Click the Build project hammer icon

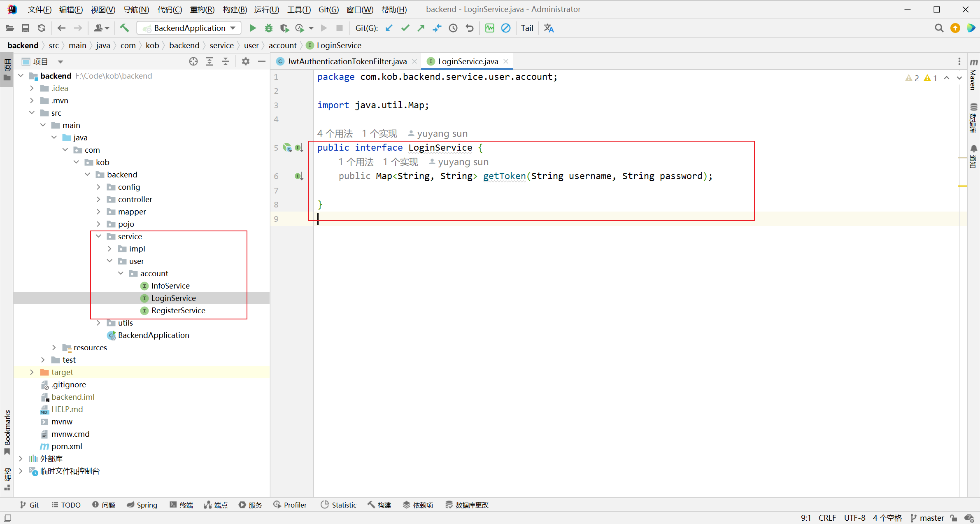[x=124, y=28]
